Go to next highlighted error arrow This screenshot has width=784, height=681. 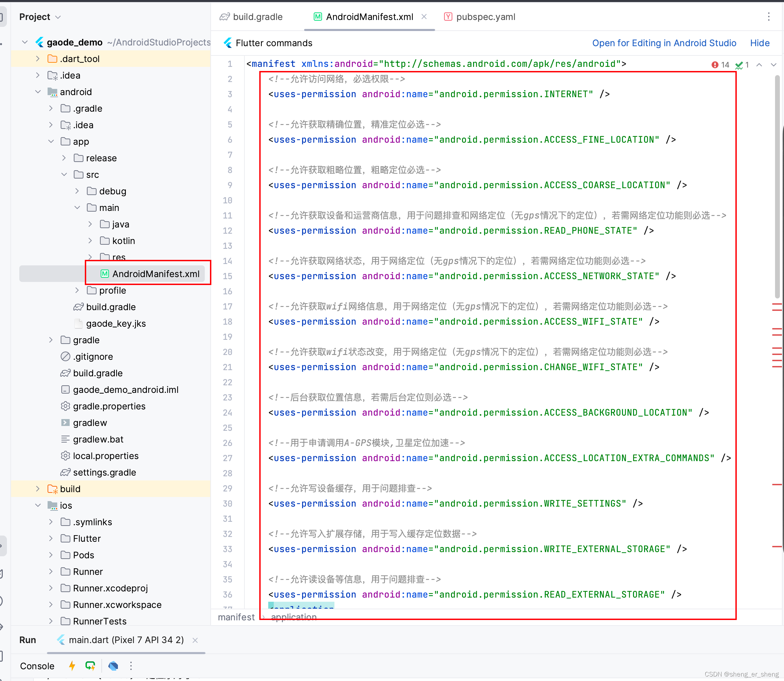773,64
